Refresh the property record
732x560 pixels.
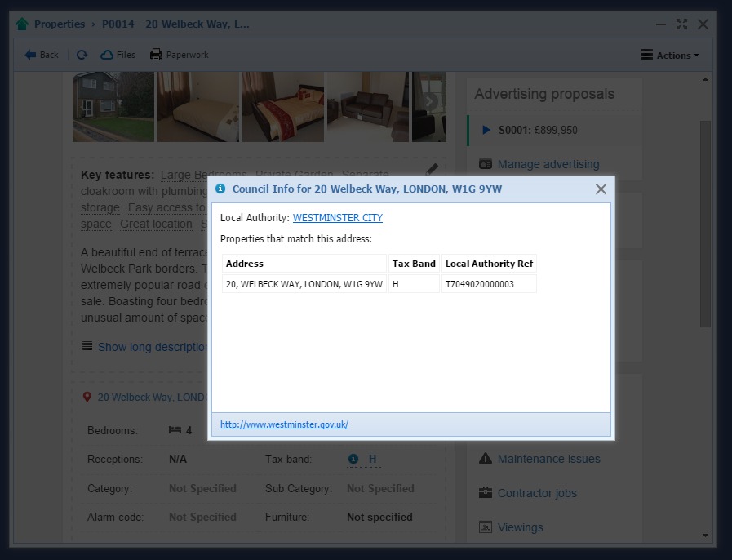point(82,55)
